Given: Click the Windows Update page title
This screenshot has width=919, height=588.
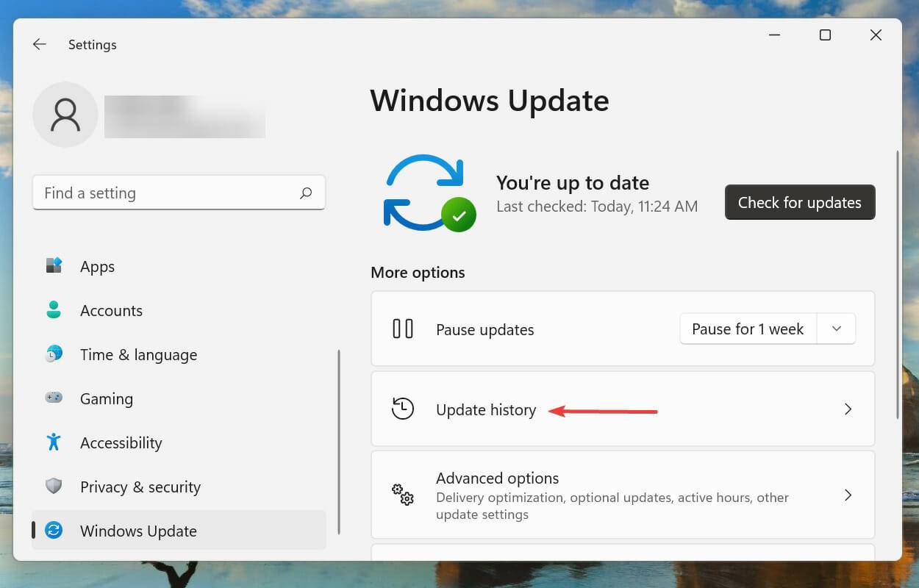Looking at the screenshot, I should [x=490, y=100].
